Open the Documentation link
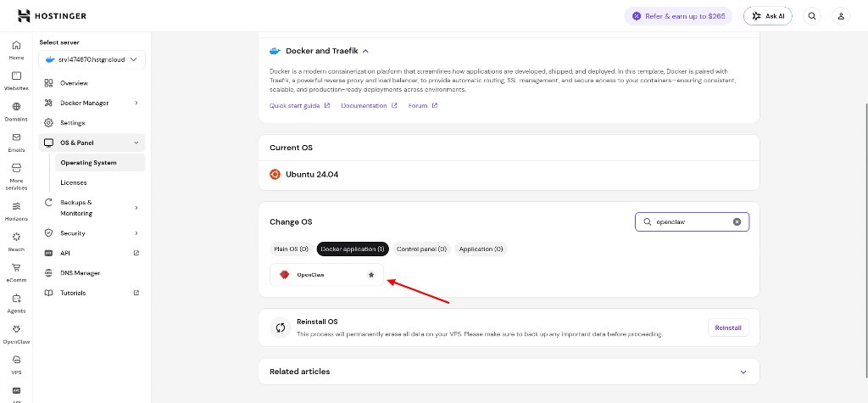 pos(370,105)
